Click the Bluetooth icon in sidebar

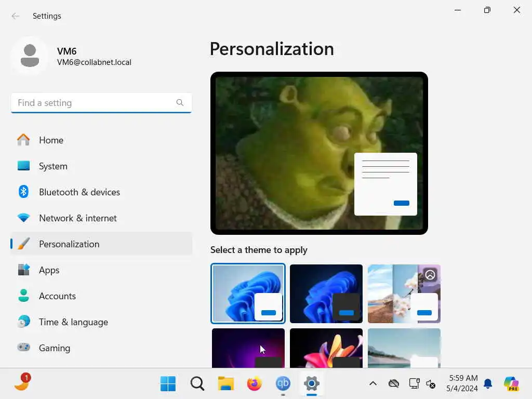coord(23,192)
